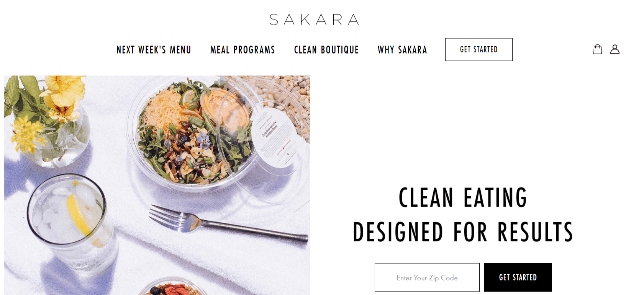
Task: Click the black Get Started button
Action: 518,277
